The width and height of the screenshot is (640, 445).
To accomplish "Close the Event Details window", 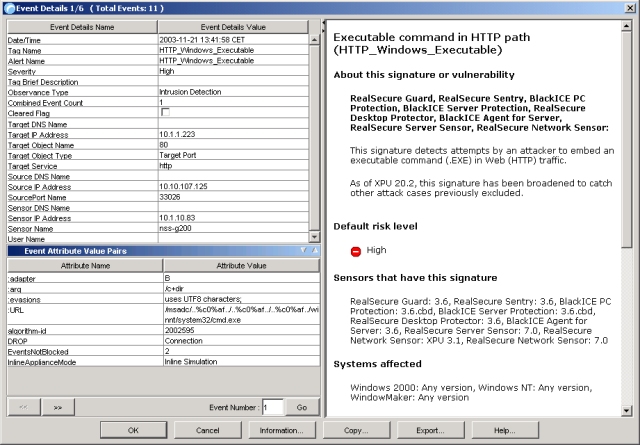I will [630, 8].
